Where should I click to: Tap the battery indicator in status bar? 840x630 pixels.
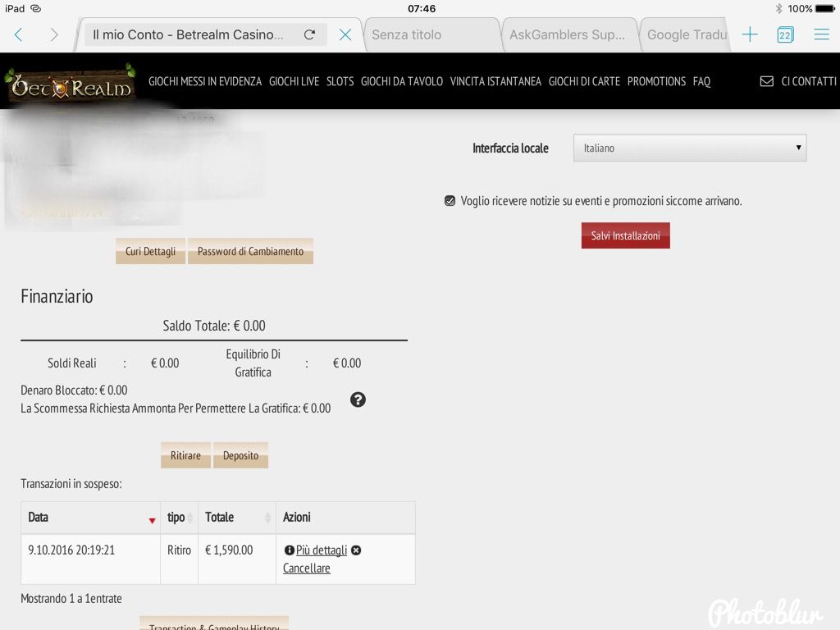pos(825,8)
